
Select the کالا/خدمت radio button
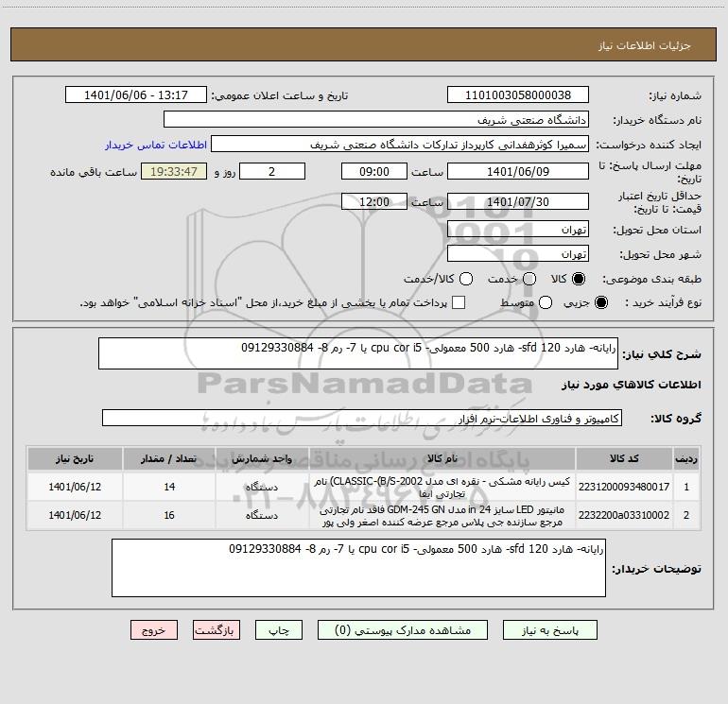coord(466,279)
